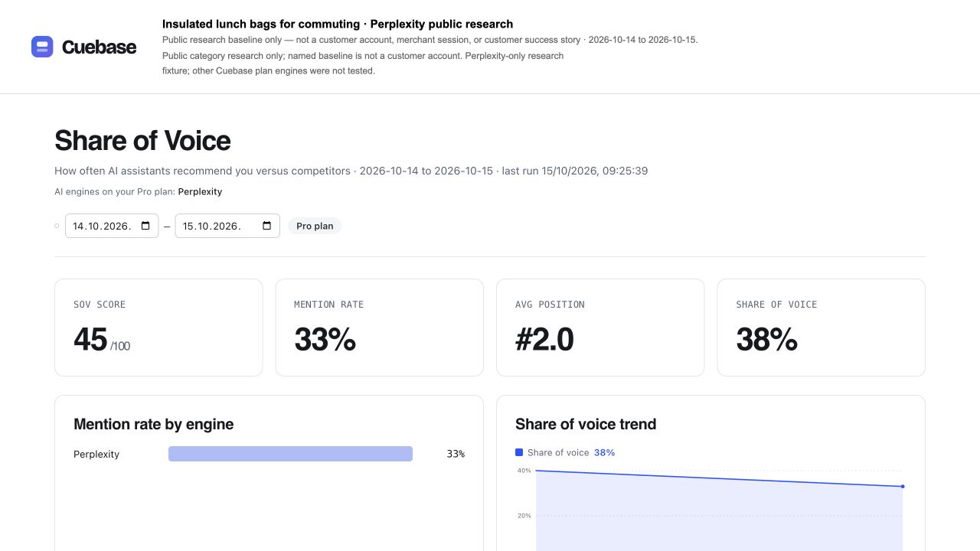Click the Perplexity mention rate bar
Viewport: 980px width, 551px height.
pyautogui.click(x=290, y=454)
